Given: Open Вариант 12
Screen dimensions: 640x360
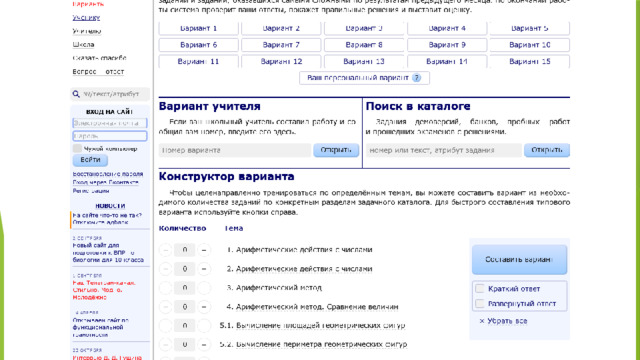Looking at the screenshot, I should pyautogui.click(x=281, y=61).
